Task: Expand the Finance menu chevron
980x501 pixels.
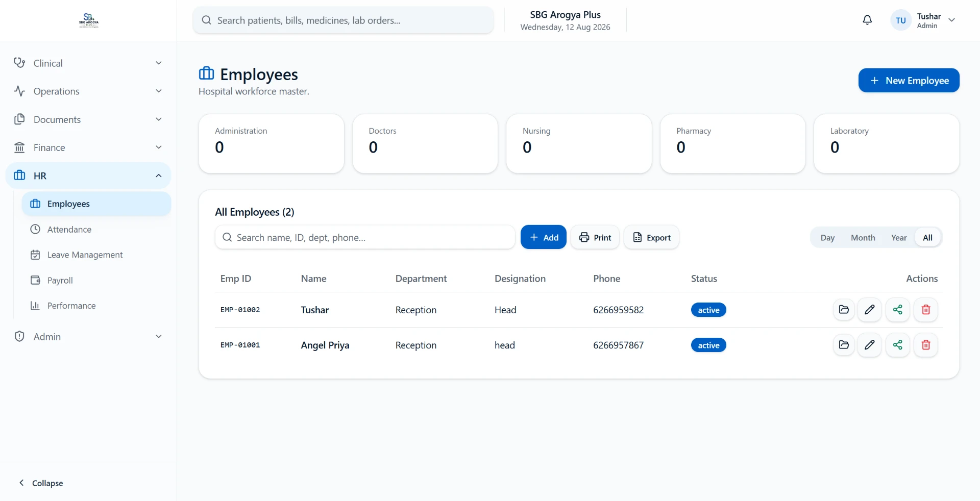Action: (159, 147)
